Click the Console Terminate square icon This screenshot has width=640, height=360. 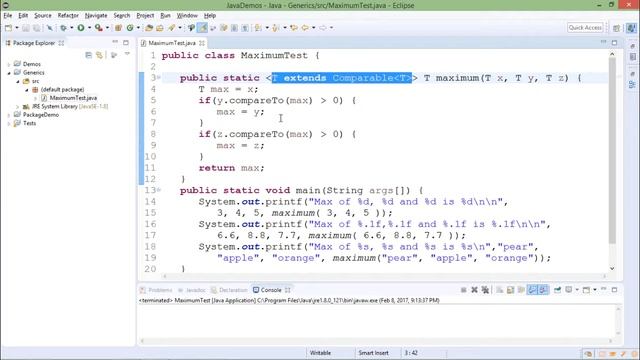(x=464, y=290)
